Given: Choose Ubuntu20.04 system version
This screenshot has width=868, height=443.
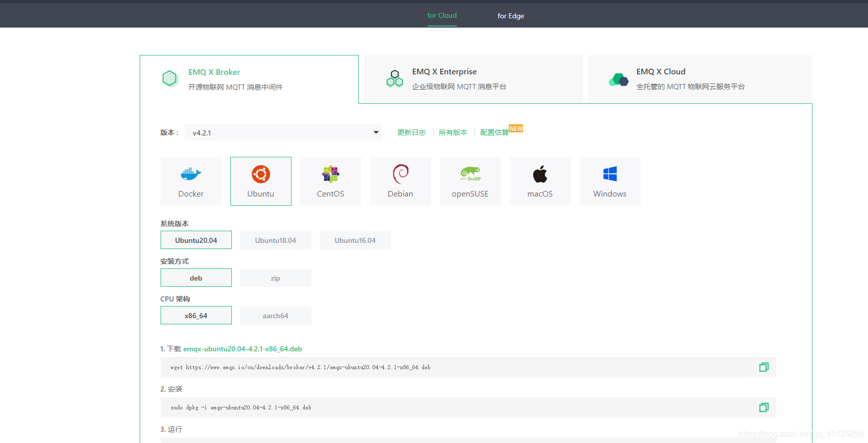Looking at the screenshot, I should [x=196, y=240].
